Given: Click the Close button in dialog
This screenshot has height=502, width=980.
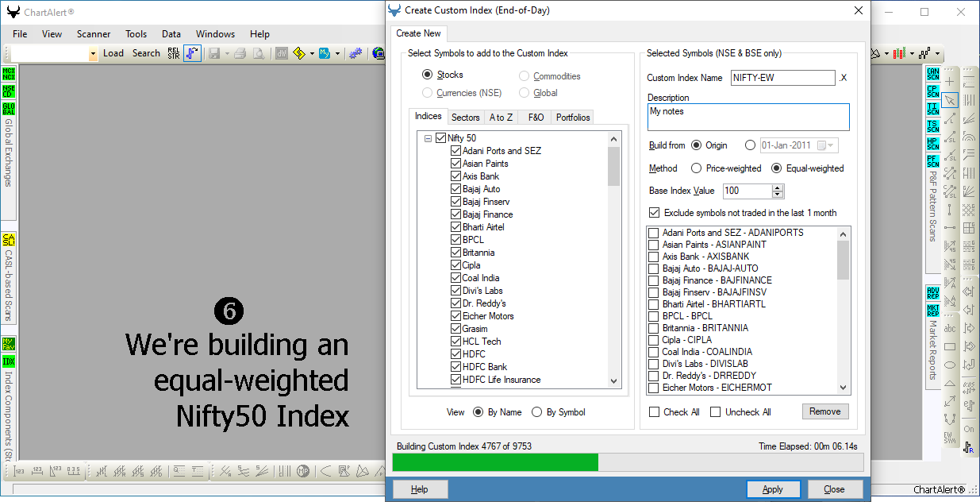Looking at the screenshot, I should coord(834,489).
